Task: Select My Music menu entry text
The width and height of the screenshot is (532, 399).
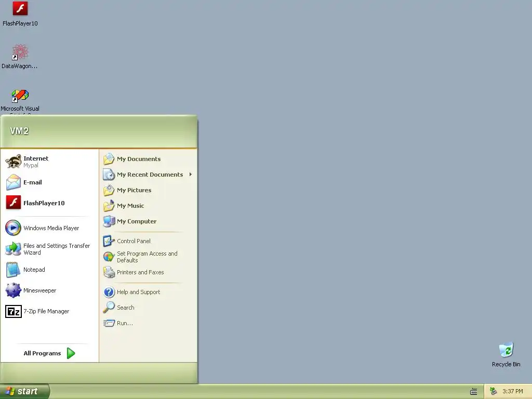Action: click(x=130, y=206)
